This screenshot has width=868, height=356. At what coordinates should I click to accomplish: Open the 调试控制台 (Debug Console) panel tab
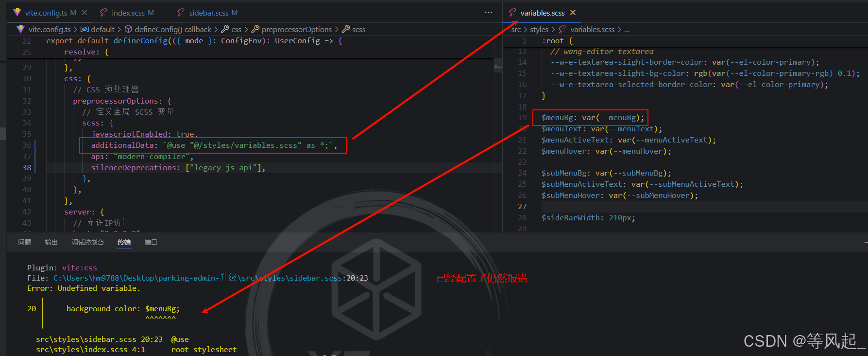pos(87,242)
